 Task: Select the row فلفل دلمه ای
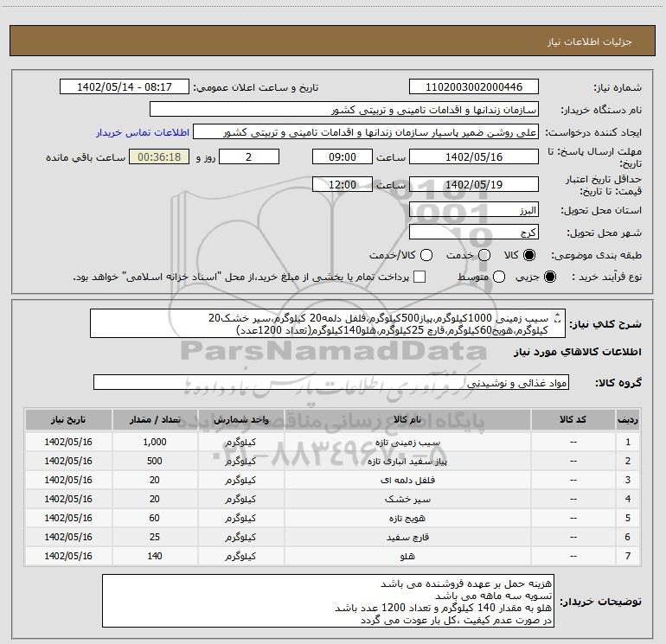[333, 480]
